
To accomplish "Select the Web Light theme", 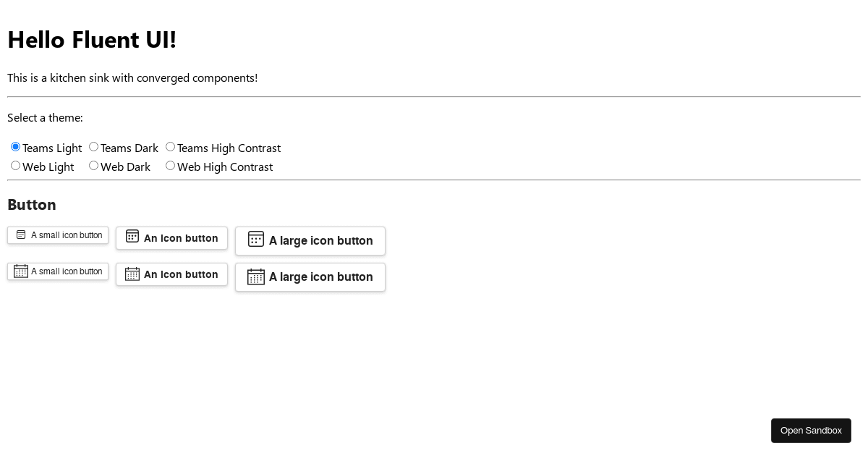I will click(x=15, y=165).
